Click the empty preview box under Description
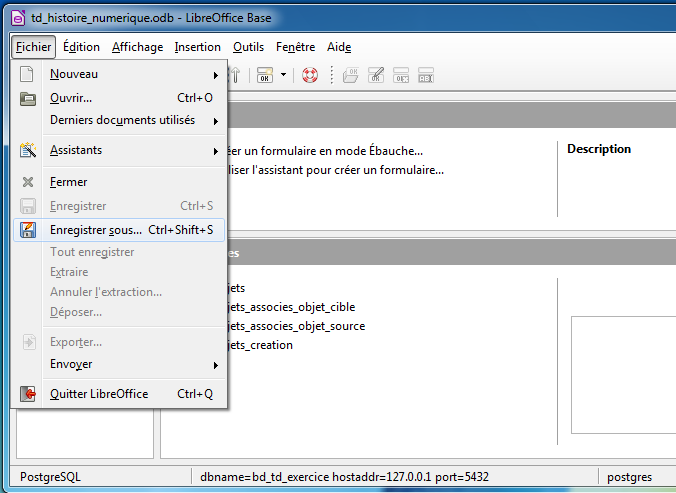 [x=623, y=375]
